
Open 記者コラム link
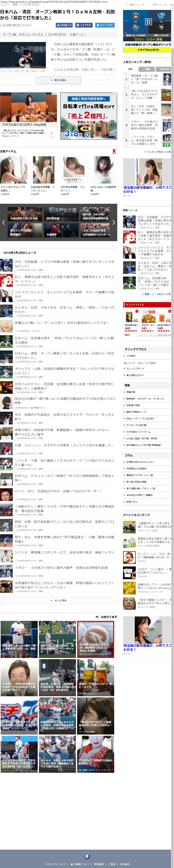click(132, 502)
